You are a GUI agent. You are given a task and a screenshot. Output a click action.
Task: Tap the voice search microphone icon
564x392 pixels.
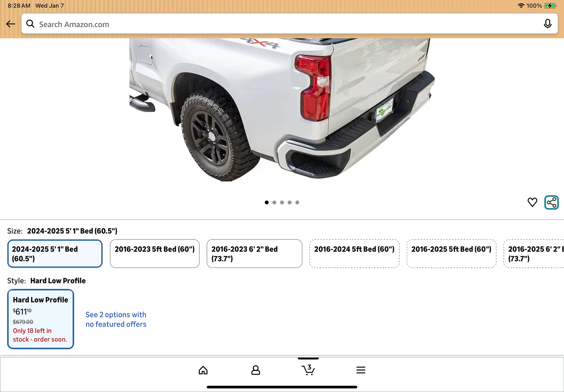[547, 24]
